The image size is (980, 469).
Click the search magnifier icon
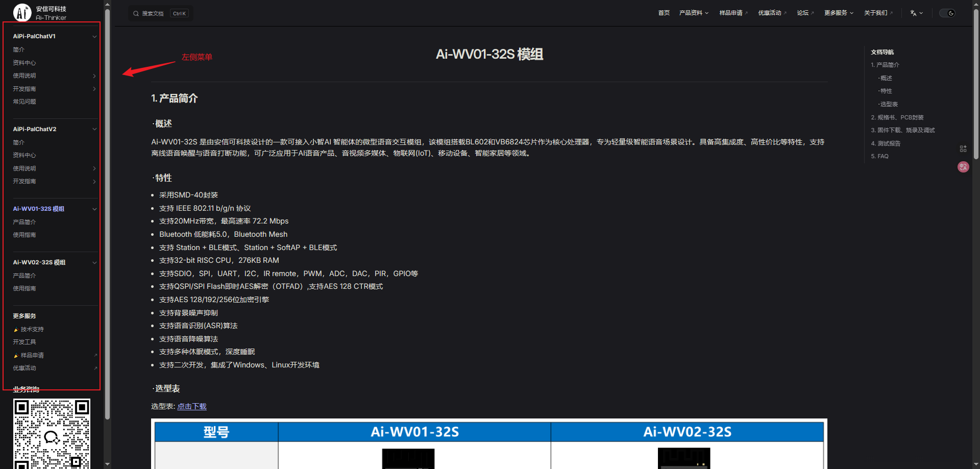click(x=136, y=14)
